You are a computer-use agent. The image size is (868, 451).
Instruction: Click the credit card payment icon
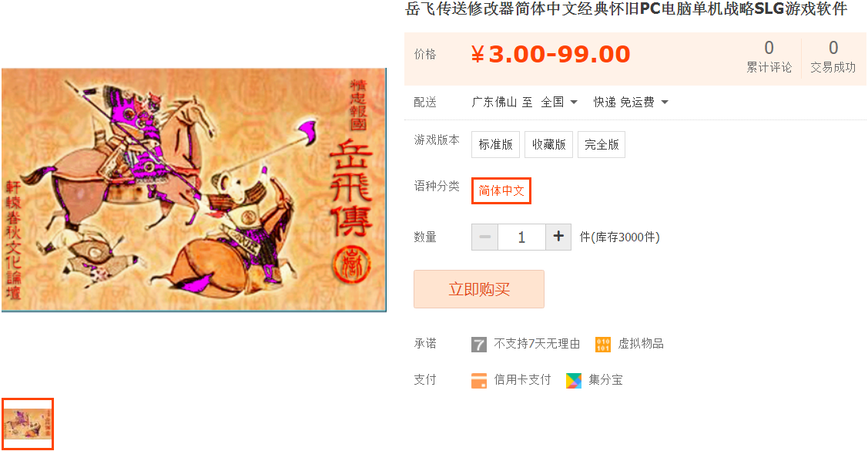point(479,381)
